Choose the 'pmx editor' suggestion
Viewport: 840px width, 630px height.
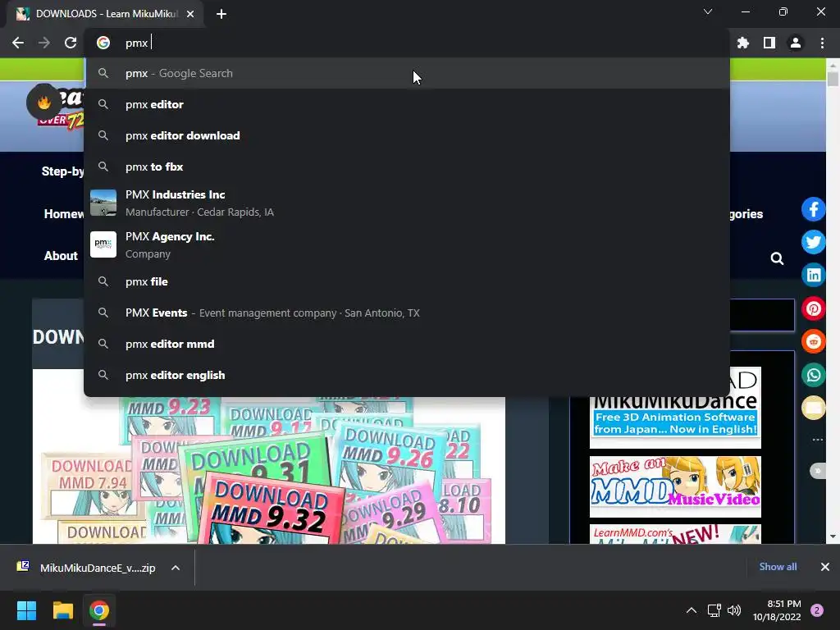[407, 104]
